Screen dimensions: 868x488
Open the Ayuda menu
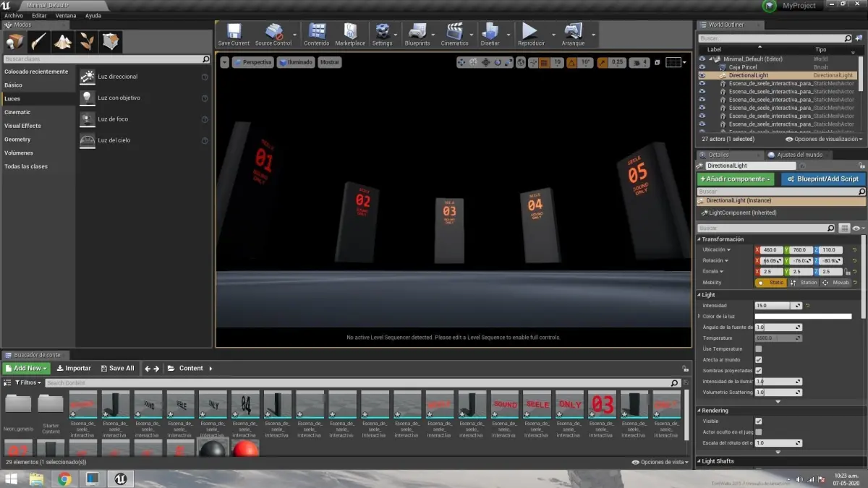point(93,15)
